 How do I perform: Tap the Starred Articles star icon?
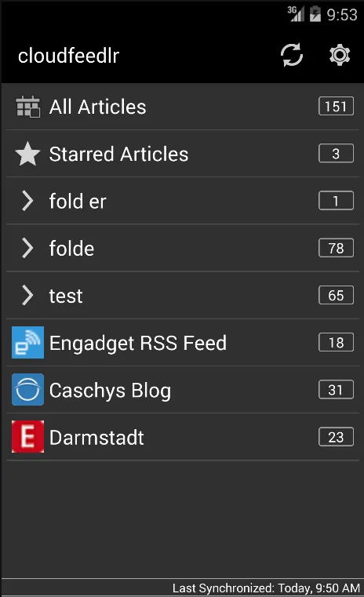pos(27,154)
